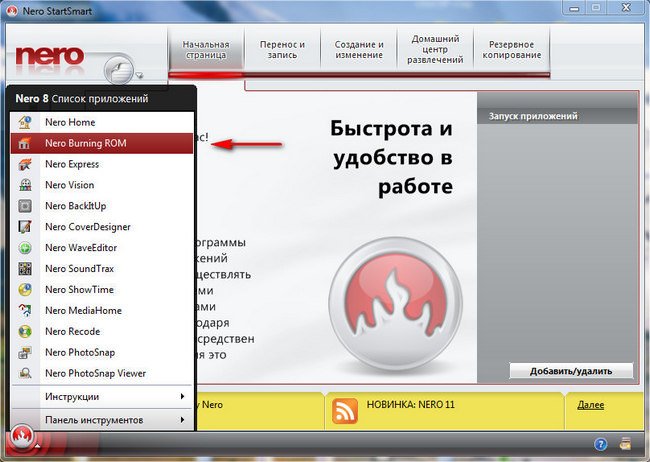The height and width of the screenshot is (462, 650).
Task: Select Nero WaveEditor menu entry
Action: [102, 248]
